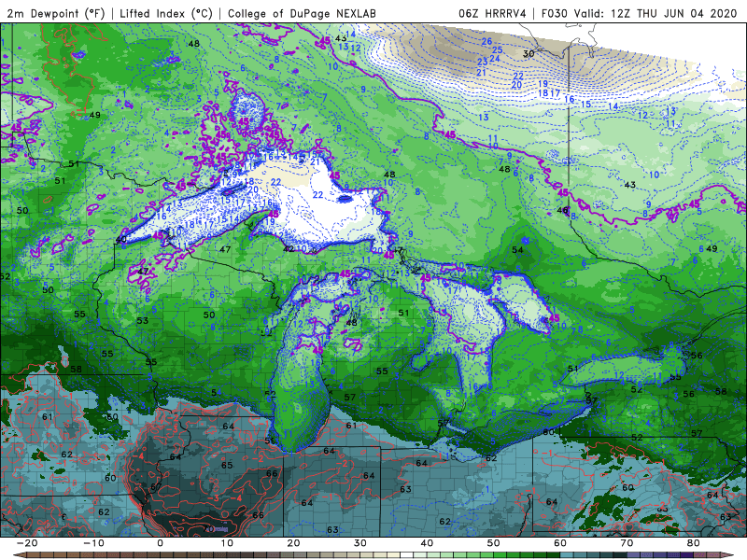The width and height of the screenshot is (747, 560).
Task: Click the black "42" dewpoint value on the map
Action: (x=289, y=248)
